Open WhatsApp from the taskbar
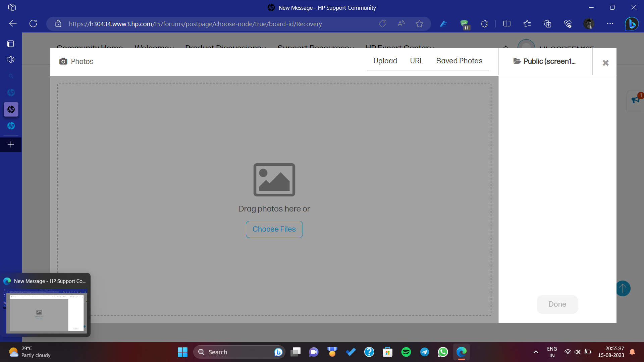This screenshot has width=644, height=362. [x=443, y=352]
